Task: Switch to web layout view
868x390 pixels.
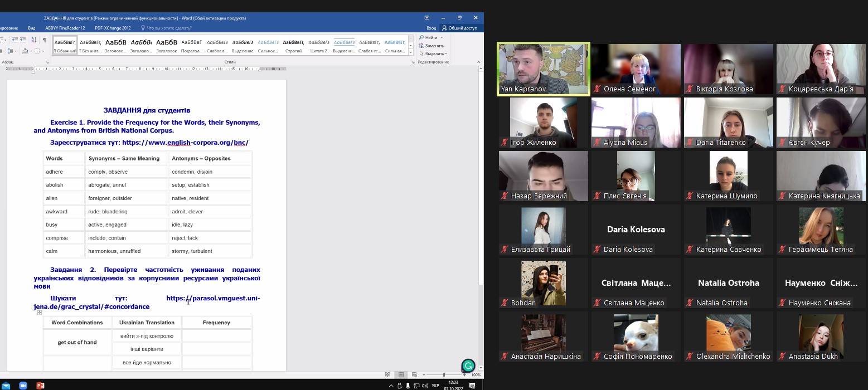Action: (413, 374)
